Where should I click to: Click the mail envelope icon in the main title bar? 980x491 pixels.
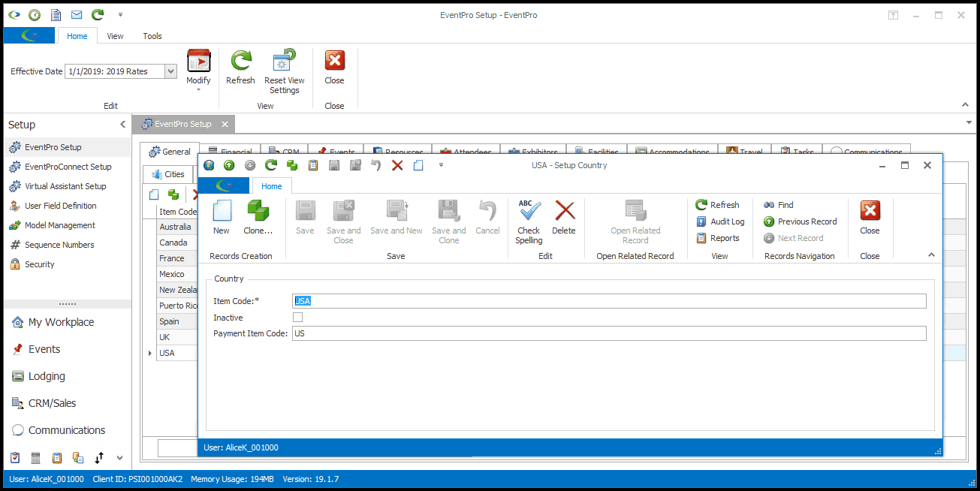pyautogui.click(x=77, y=15)
